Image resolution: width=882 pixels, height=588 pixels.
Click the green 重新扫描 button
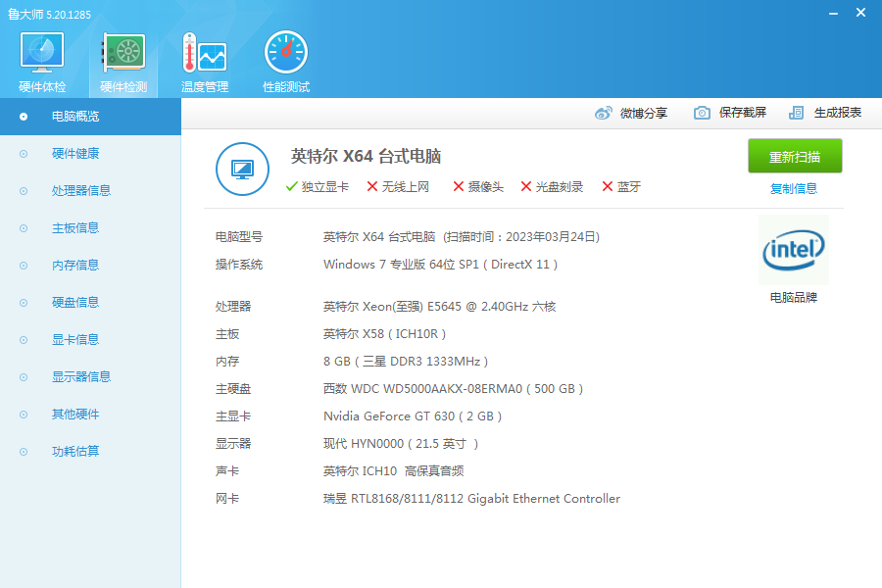tap(795, 156)
